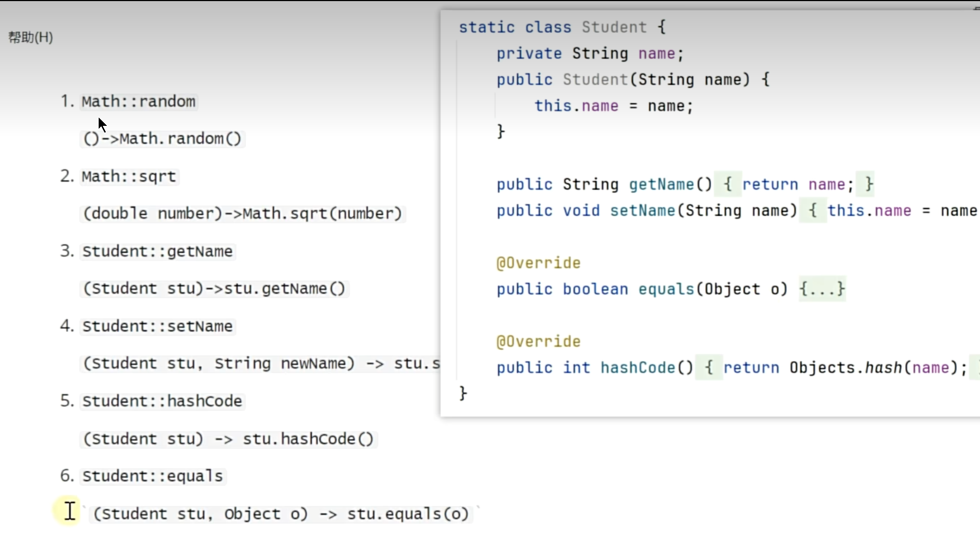The width and height of the screenshot is (980, 547).
Task: Click the 'public Student(String name) {' constructor line
Action: pyautogui.click(x=633, y=80)
